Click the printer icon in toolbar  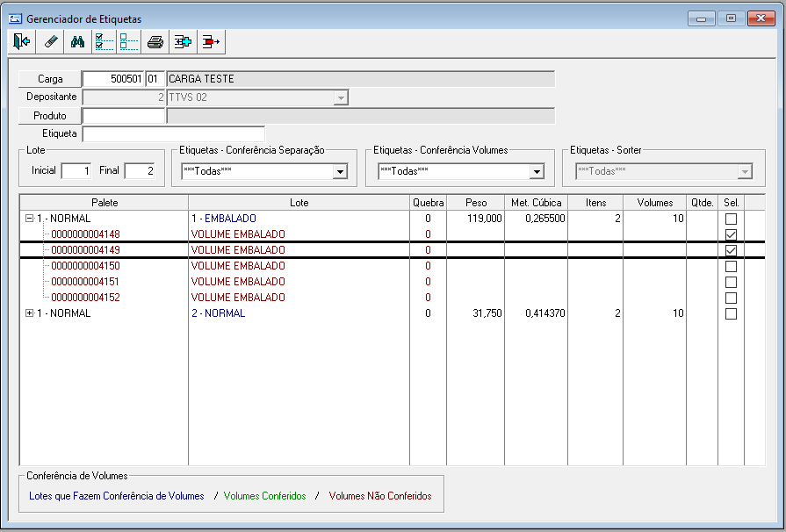coord(155,41)
